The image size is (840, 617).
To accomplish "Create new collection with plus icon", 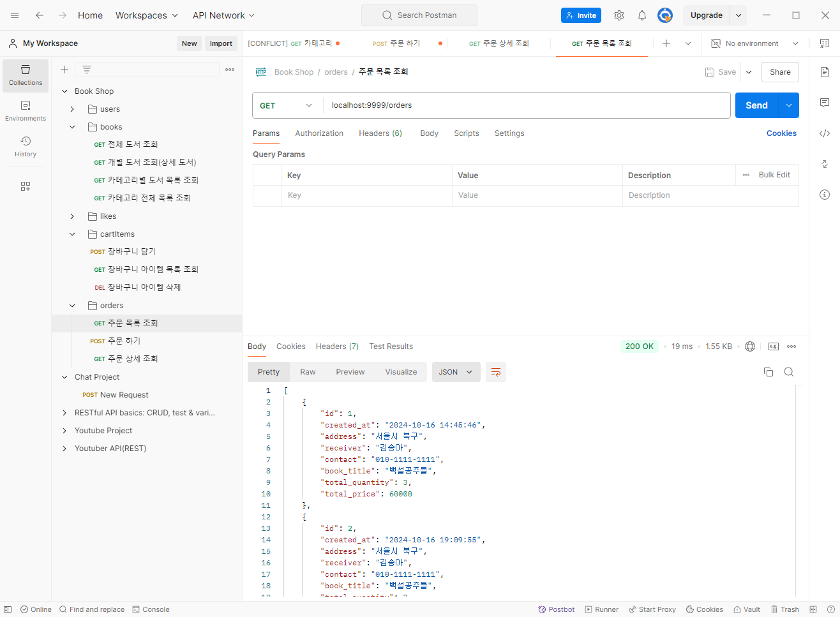I will pyautogui.click(x=64, y=70).
